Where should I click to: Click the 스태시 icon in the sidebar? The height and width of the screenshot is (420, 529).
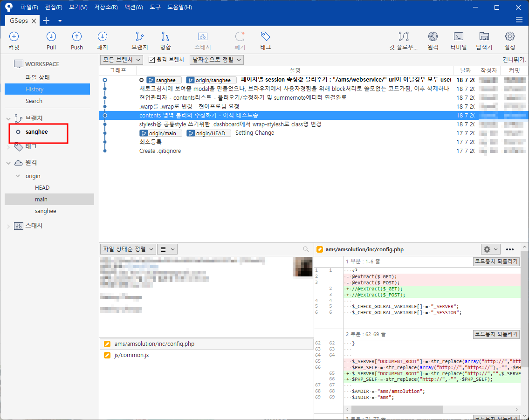coord(19,226)
